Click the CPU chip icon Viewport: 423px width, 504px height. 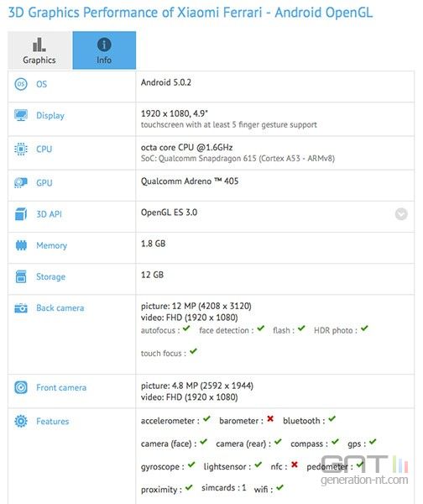tap(21, 150)
